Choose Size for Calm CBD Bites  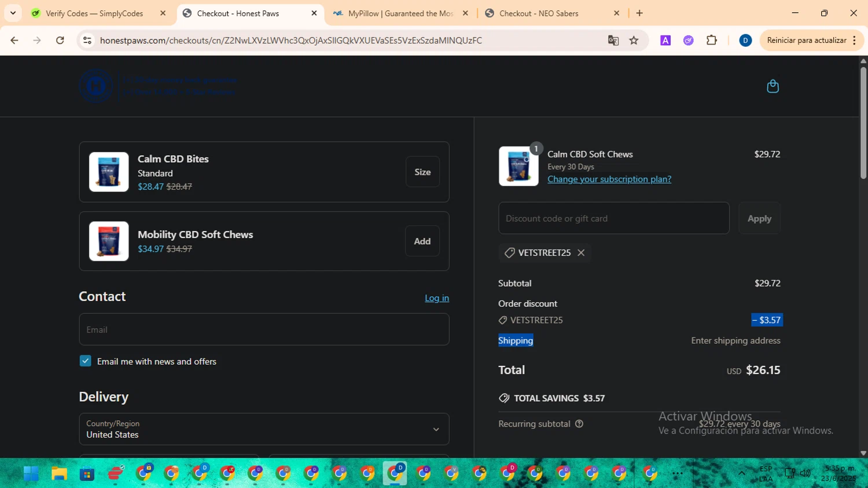pyautogui.click(x=422, y=172)
